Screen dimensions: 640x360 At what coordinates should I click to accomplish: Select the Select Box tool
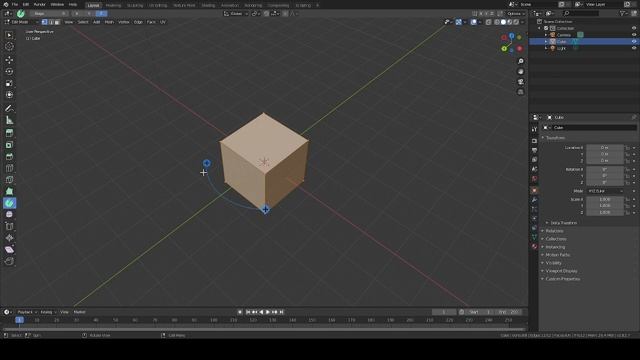(9, 35)
